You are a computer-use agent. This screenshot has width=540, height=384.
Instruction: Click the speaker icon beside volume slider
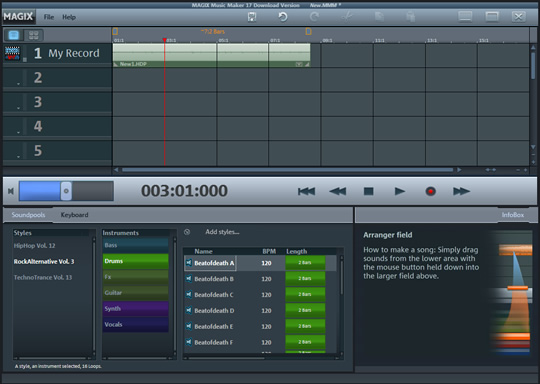point(11,191)
